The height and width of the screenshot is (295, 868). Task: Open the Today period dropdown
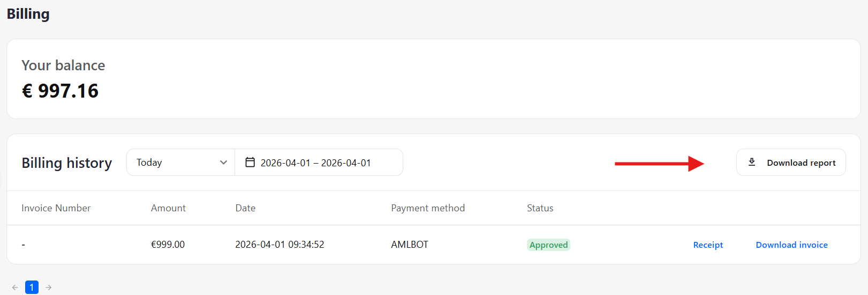(x=181, y=162)
